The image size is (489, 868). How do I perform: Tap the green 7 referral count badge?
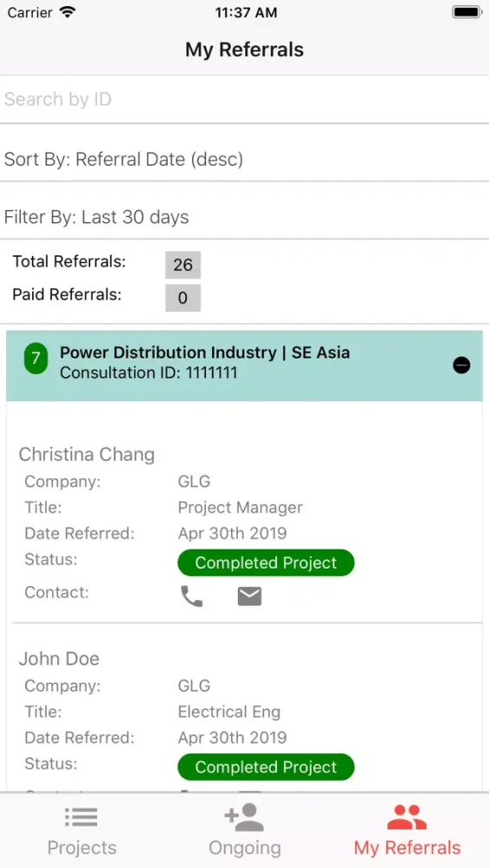pos(36,358)
